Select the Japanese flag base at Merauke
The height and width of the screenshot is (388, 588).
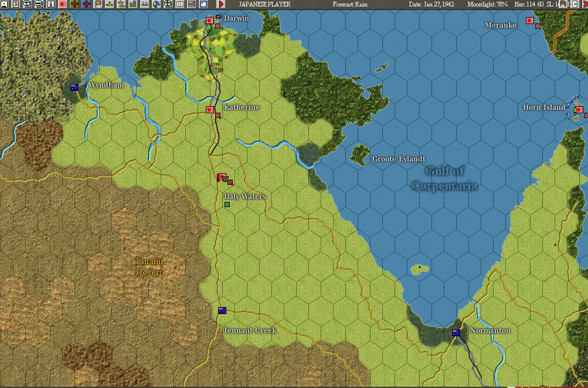[x=530, y=21]
